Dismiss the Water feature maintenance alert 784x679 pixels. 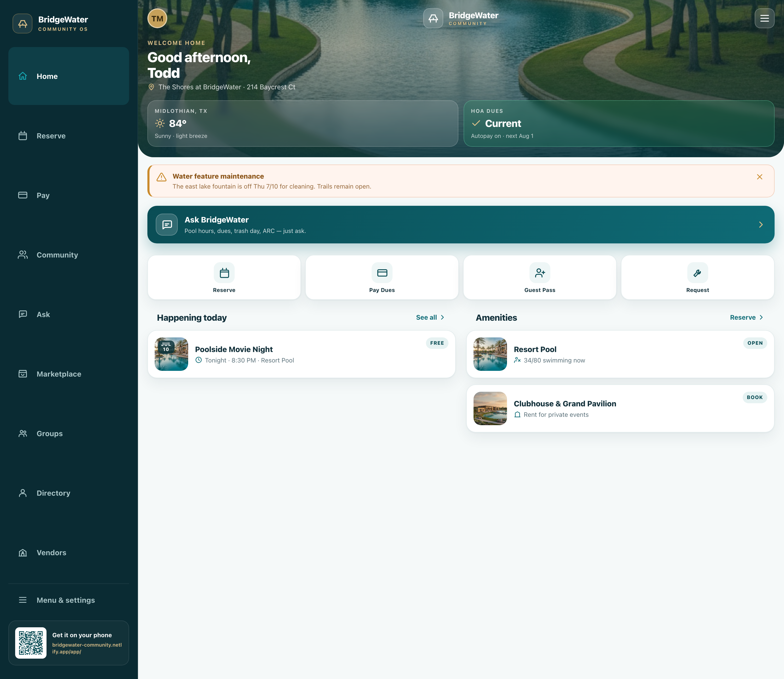(x=759, y=177)
